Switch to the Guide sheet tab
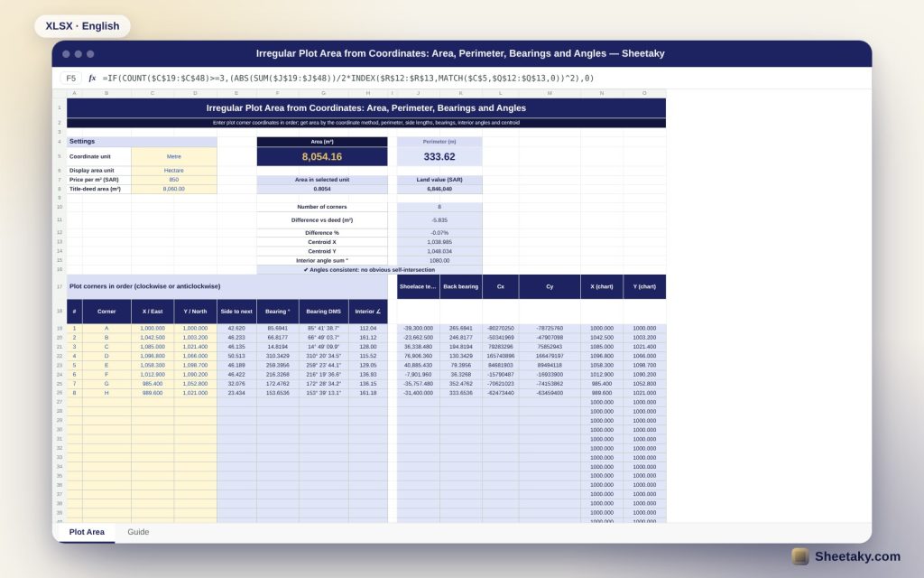The height and width of the screenshot is (578, 924). click(138, 532)
